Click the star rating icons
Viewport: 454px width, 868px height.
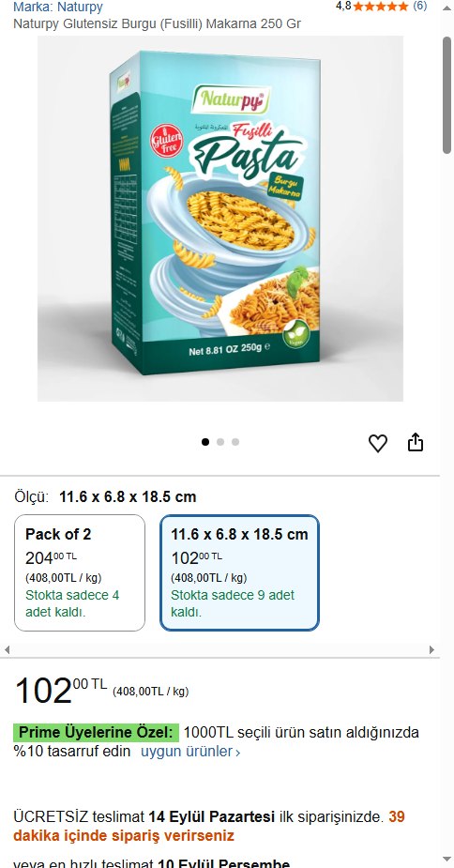click(380, 7)
